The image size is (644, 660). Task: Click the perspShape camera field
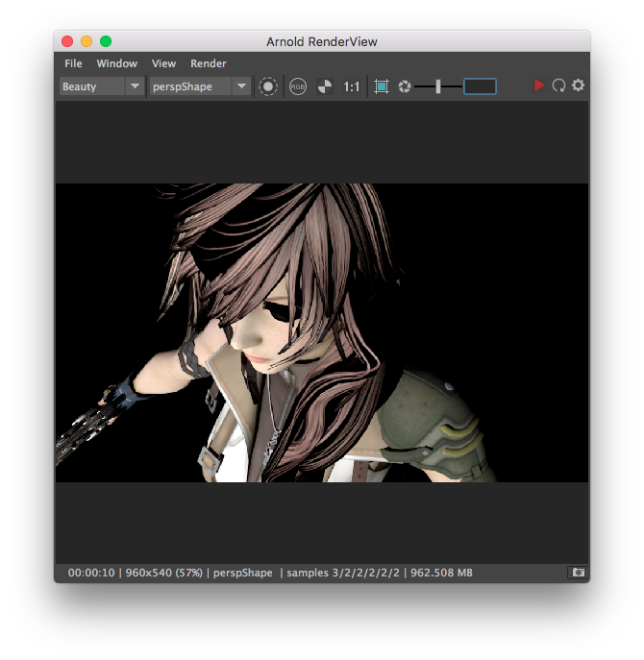click(190, 86)
